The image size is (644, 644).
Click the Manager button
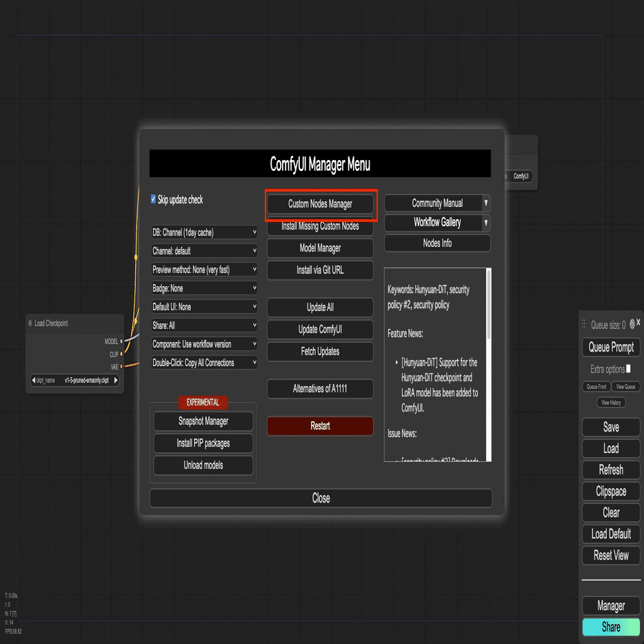click(611, 606)
